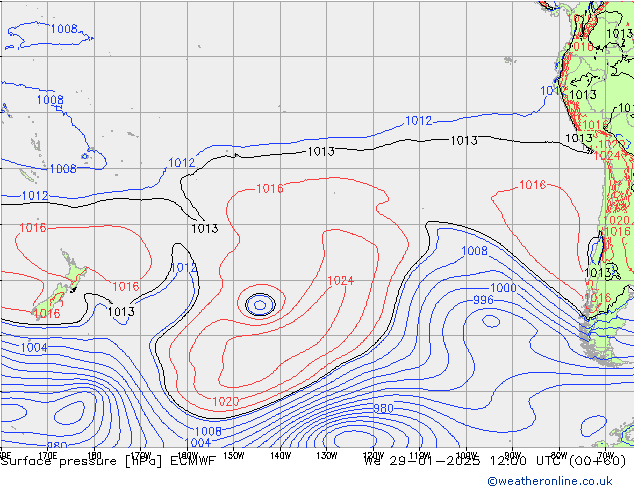Click the blue '980' label near 120W
Viewport: 634px width, 490px height.
tap(383, 408)
